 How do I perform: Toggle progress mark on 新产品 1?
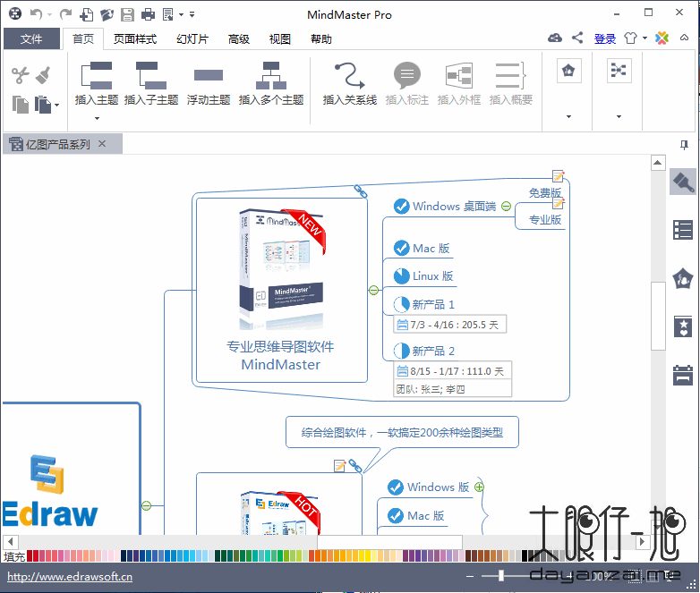point(401,305)
